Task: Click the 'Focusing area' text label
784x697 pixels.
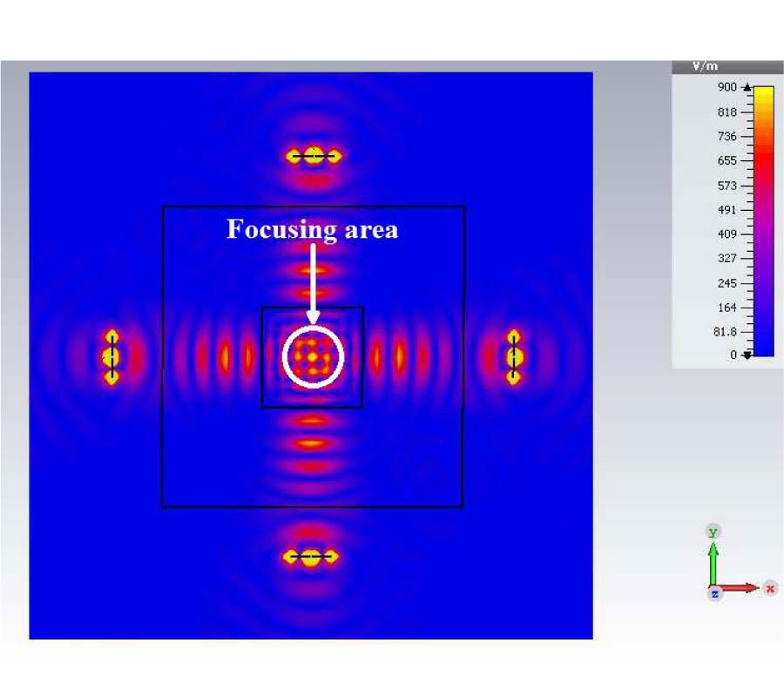Action: (x=312, y=229)
